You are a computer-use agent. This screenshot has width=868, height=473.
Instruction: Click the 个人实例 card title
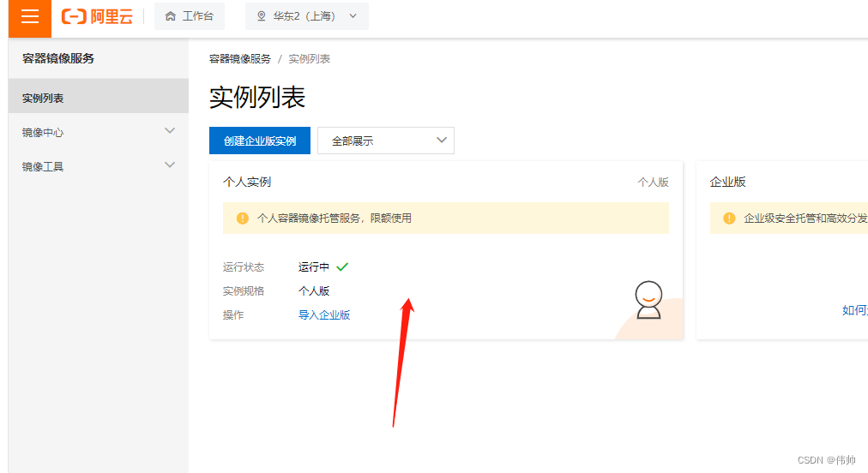247,182
